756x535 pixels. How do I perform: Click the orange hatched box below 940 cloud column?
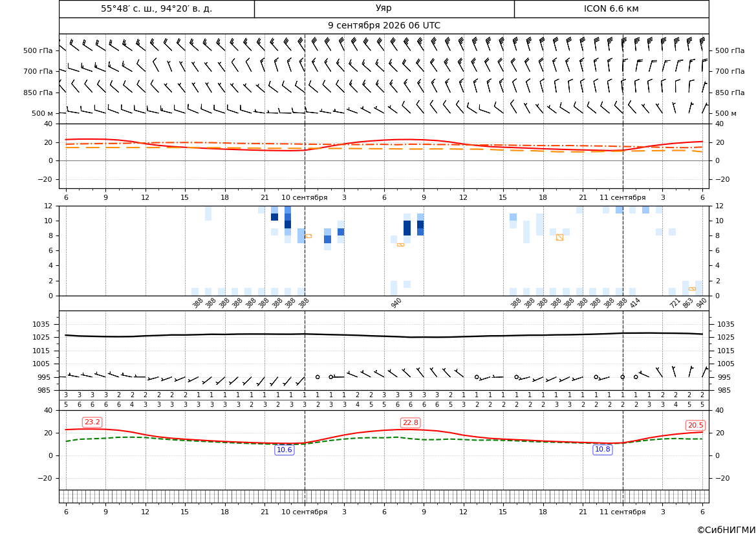coord(400,245)
